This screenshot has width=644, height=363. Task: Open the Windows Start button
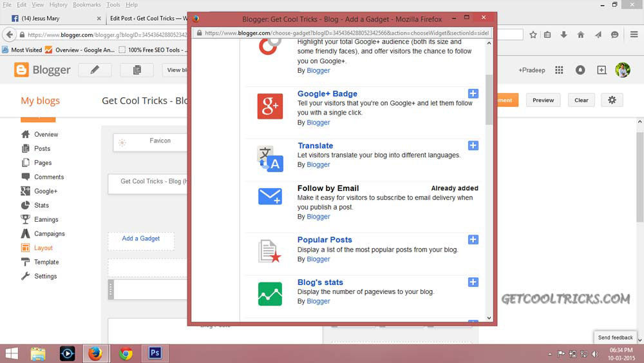click(x=12, y=353)
